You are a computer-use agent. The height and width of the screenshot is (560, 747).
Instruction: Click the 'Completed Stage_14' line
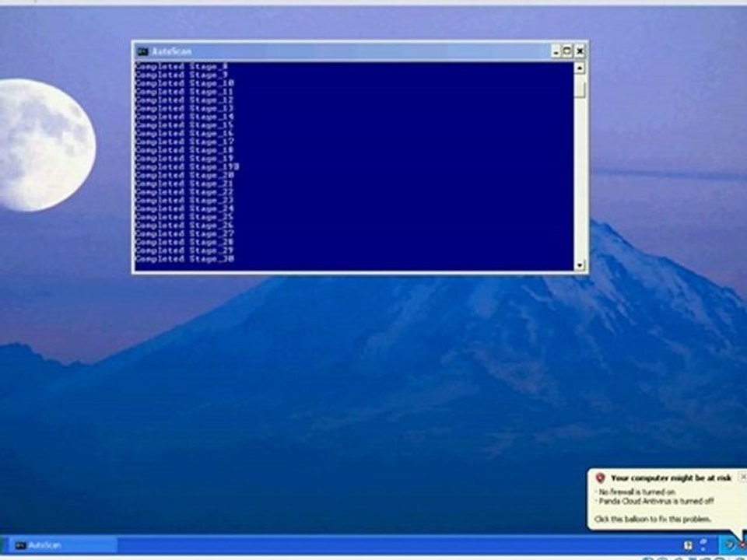click(184, 117)
